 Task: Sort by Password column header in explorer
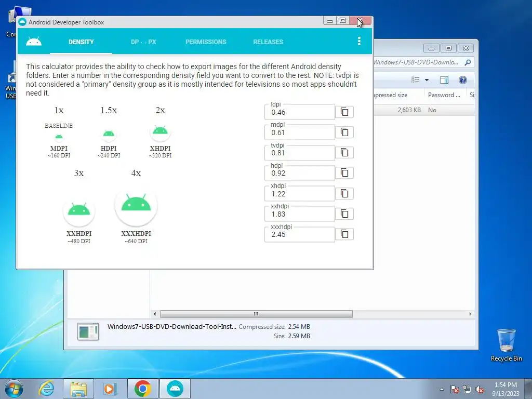pyautogui.click(x=445, y=95)
